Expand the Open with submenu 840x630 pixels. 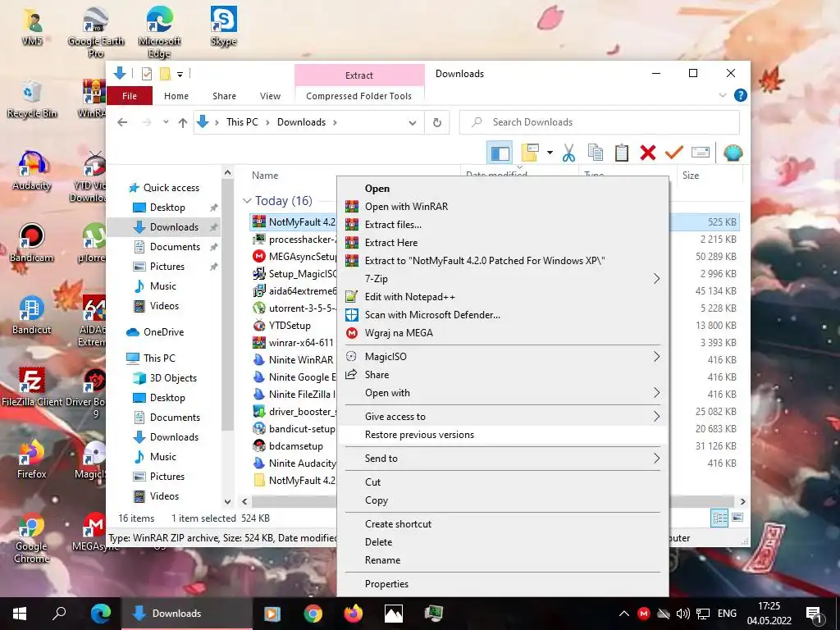[503, 393]
